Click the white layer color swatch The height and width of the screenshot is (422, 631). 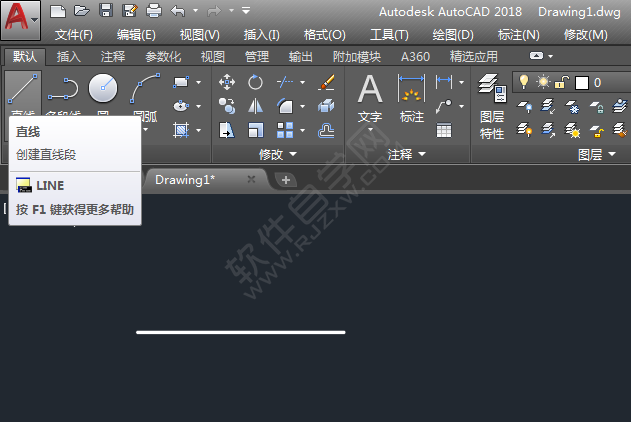(582, 83)
